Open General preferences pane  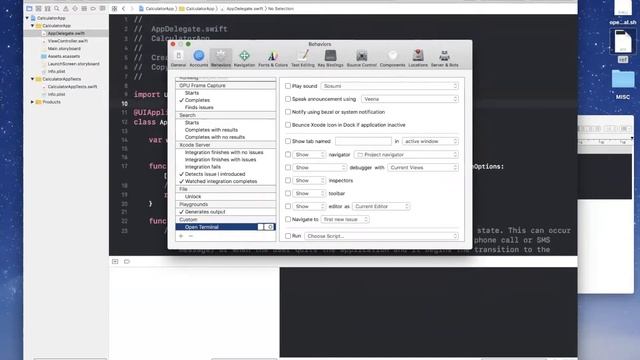(x=178, y=58)
